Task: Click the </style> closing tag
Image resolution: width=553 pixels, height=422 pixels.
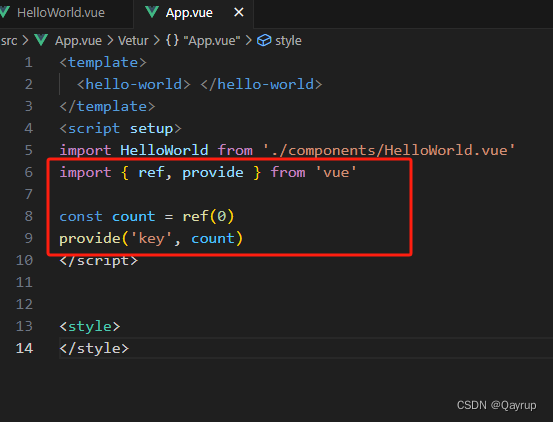Action: click(x=94, y=348)
